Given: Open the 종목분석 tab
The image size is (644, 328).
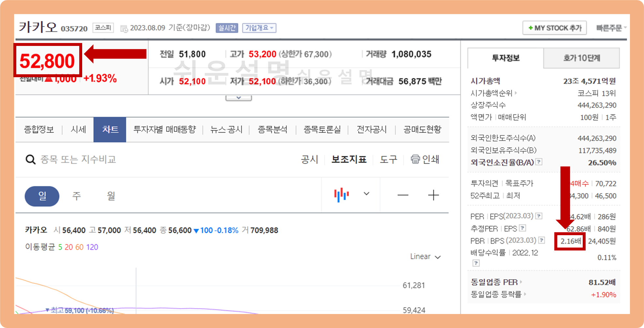Looking at the screenshot, I should point(273,130).
